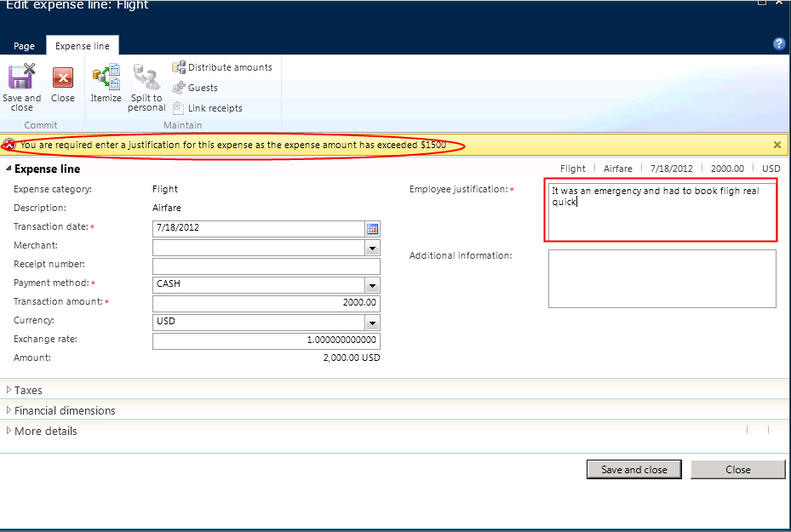791x532 pixels.
Task: Click the blue help question mark icon
Action: 778,44
